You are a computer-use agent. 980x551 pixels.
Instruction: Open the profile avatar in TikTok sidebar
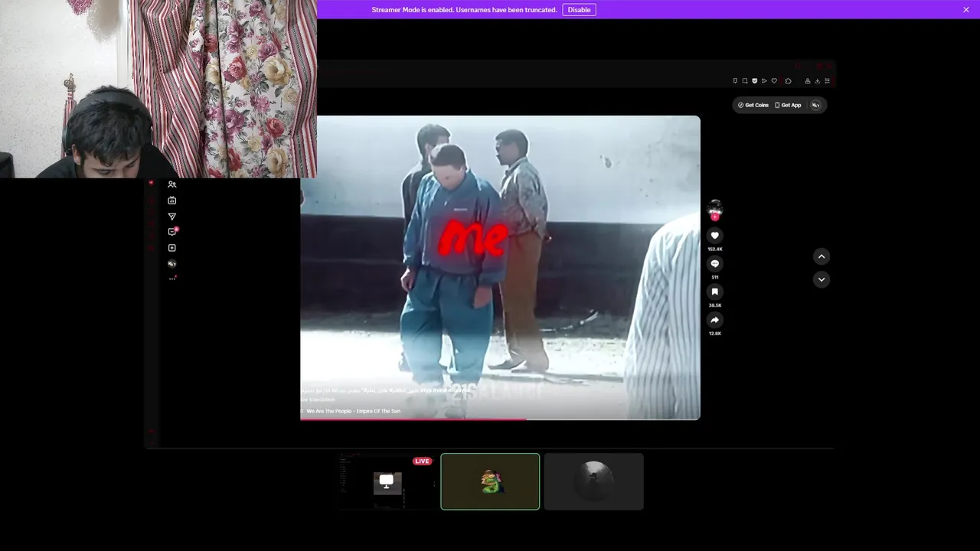coord(171,263)
